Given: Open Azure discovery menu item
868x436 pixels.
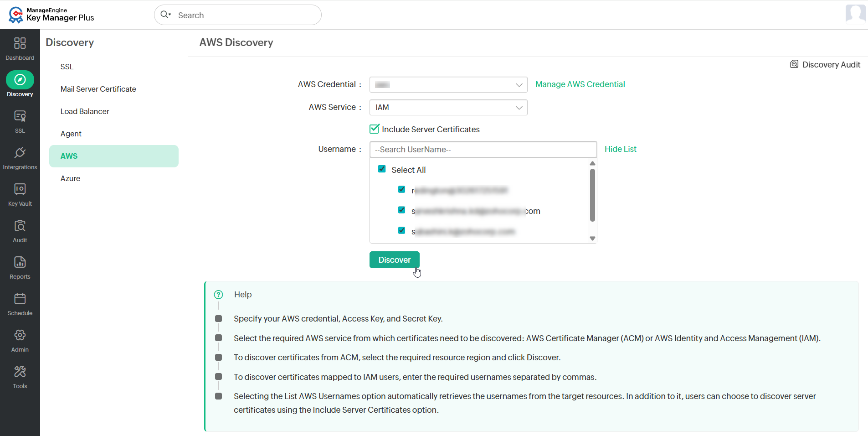Looking at the screenshot, I should point(114,178).
